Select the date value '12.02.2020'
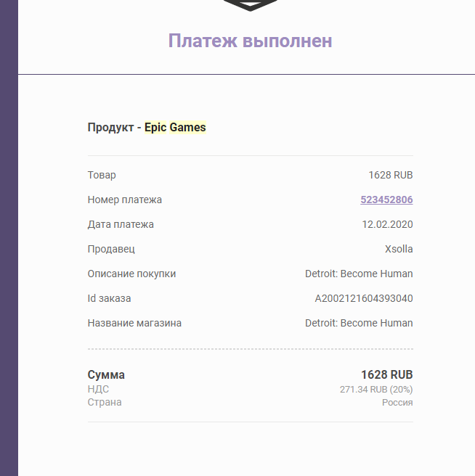This screenshot has width=475, height=476. click(x=387, y=224)
